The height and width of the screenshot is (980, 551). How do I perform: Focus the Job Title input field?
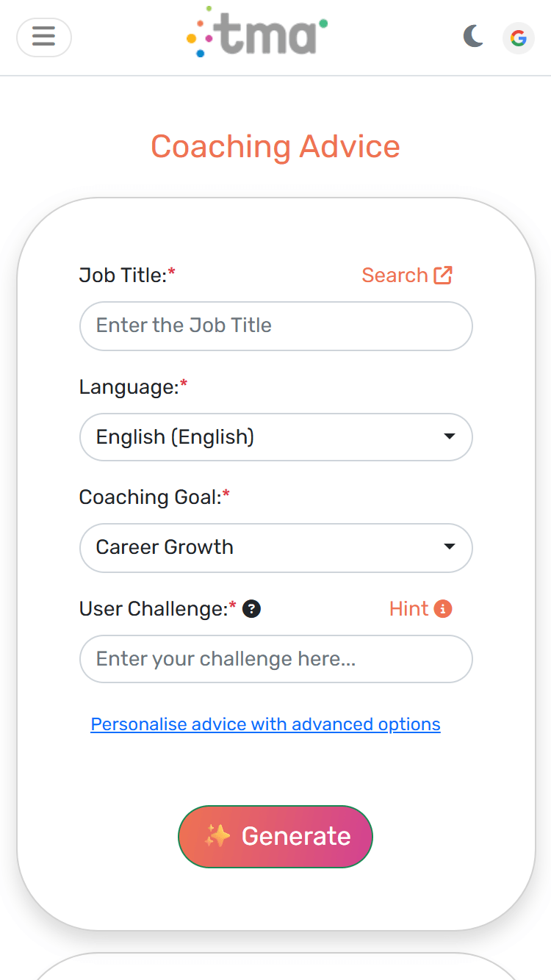pos(275,325)
